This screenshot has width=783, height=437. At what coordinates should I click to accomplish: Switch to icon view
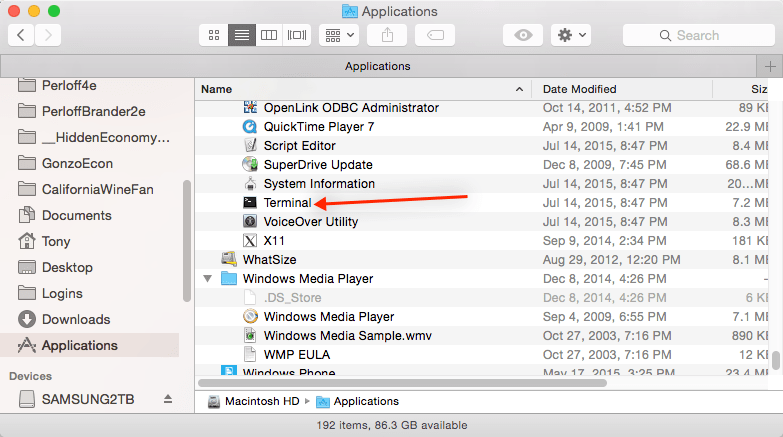point(214,35)
